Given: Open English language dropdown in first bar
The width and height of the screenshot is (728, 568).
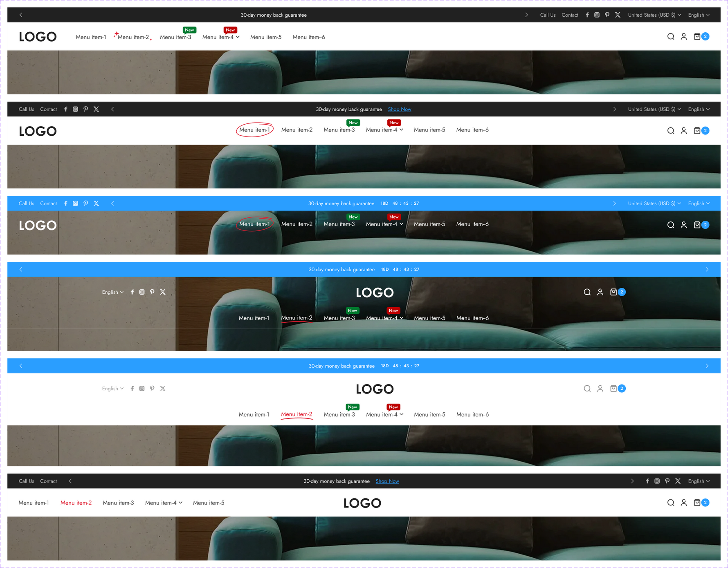Looking at the screenshot, I should (x=699, y=15).
